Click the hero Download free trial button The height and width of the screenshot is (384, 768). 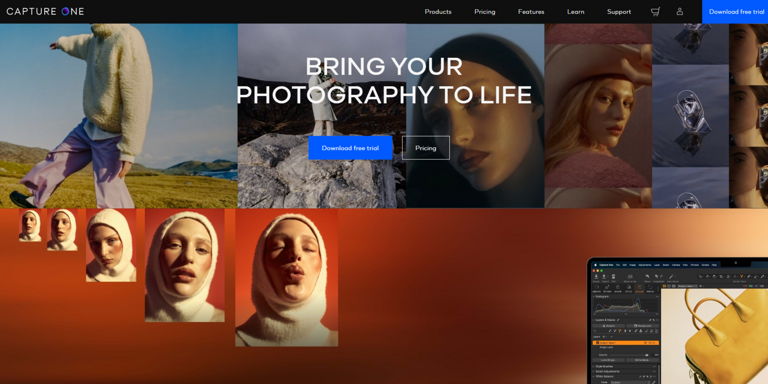coord(350,148)
